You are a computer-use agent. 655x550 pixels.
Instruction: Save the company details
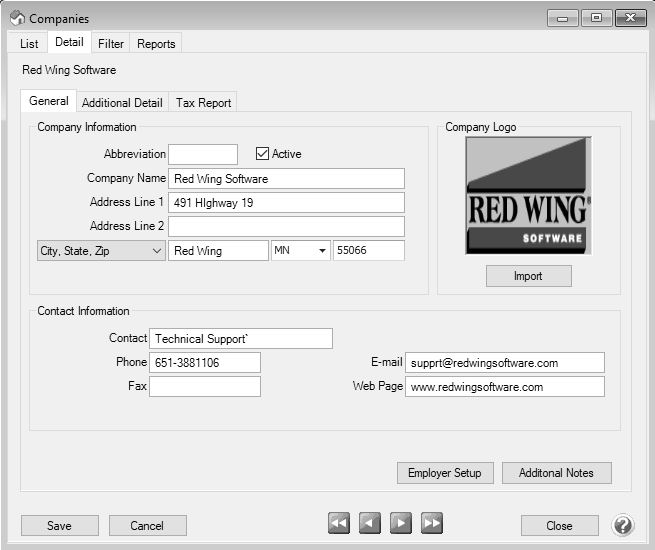point(59,526)
